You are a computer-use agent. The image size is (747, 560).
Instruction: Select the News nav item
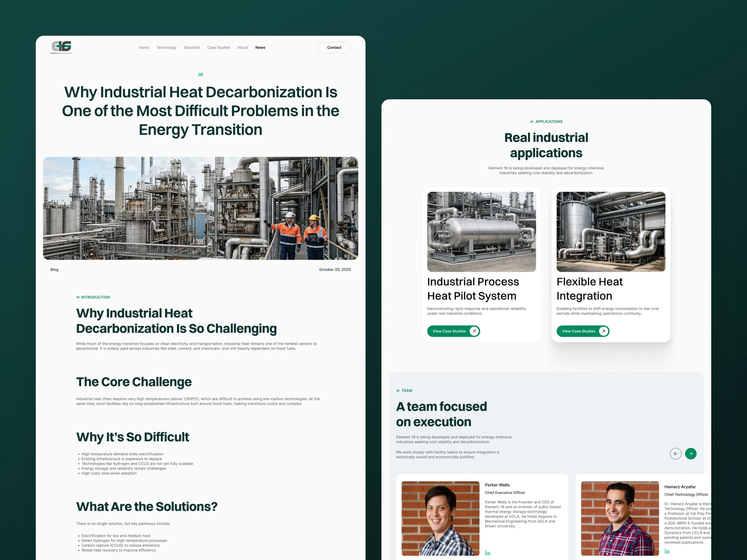[x=260, y=48]
